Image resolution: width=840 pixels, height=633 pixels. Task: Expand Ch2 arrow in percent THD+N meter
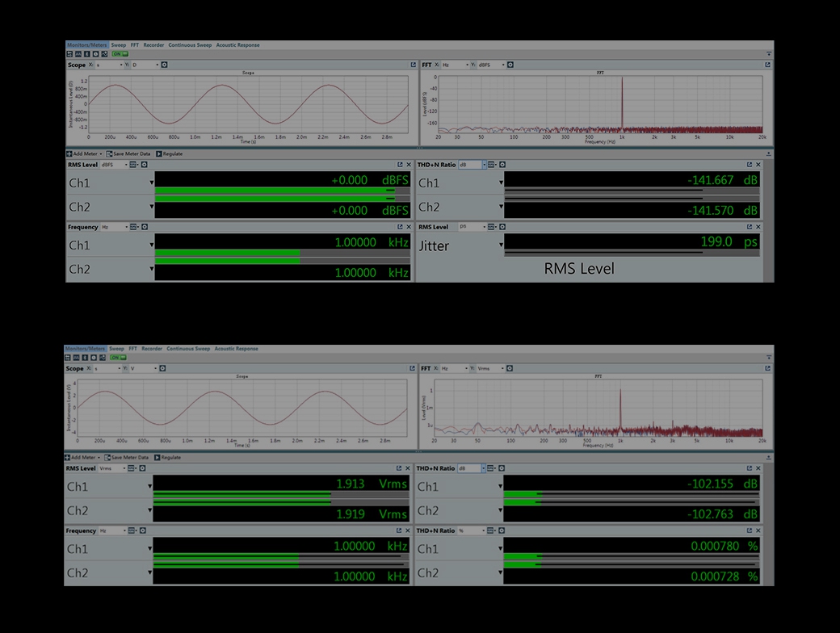coord(500,572)
